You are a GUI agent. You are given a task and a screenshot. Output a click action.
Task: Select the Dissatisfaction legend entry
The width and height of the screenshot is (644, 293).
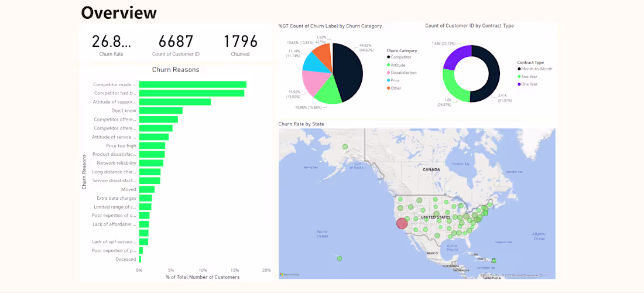[x=402, y=73]
